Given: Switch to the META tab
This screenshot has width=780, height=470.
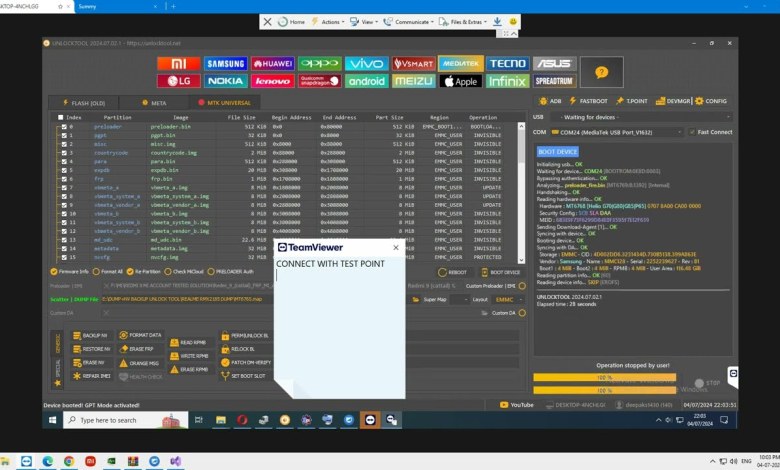Looking at the screenshot, I should [154, 103].
